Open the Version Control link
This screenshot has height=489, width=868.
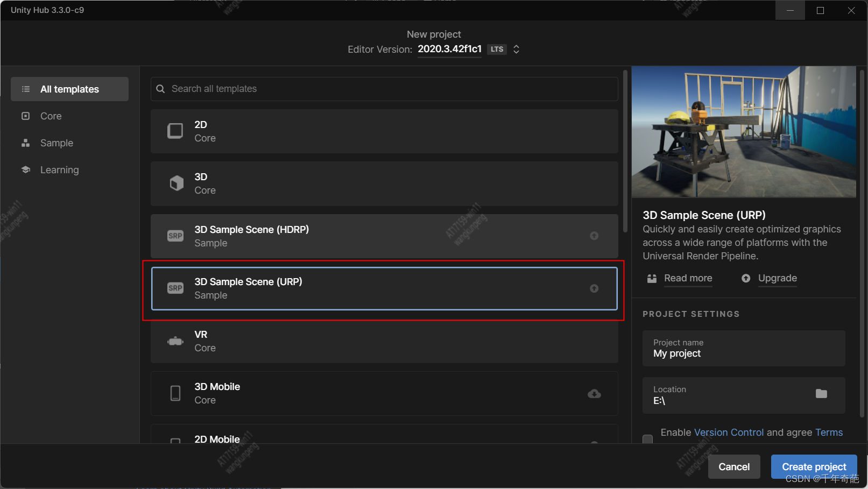click(x=729, y=433)
